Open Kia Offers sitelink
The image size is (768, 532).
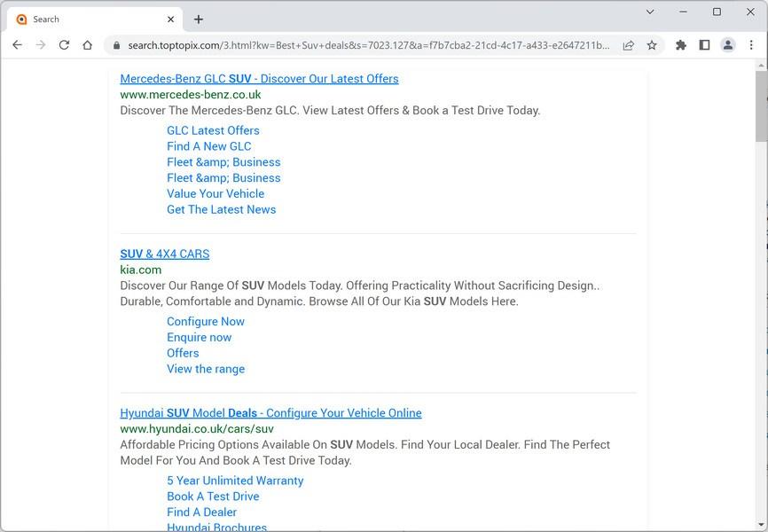[x=183, y=353]
